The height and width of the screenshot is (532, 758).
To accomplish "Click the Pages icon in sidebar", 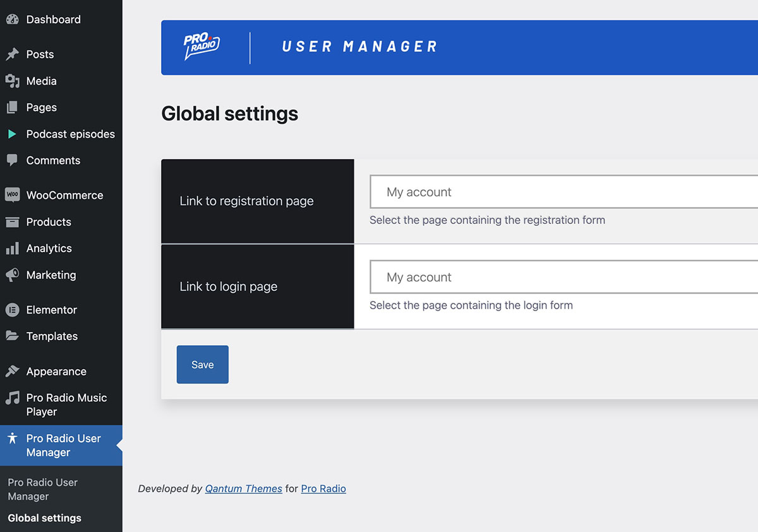I will (12, 107).
